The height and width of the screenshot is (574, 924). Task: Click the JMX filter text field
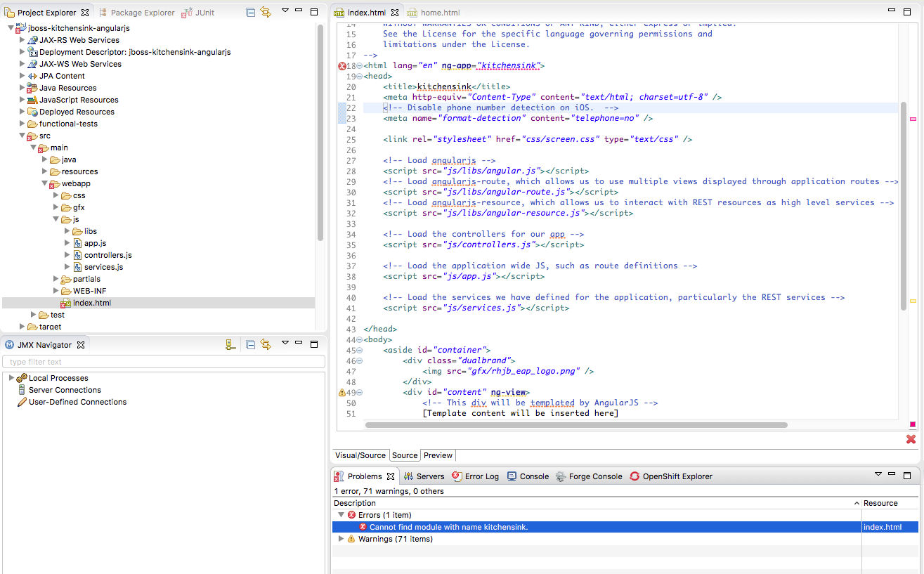164,362
